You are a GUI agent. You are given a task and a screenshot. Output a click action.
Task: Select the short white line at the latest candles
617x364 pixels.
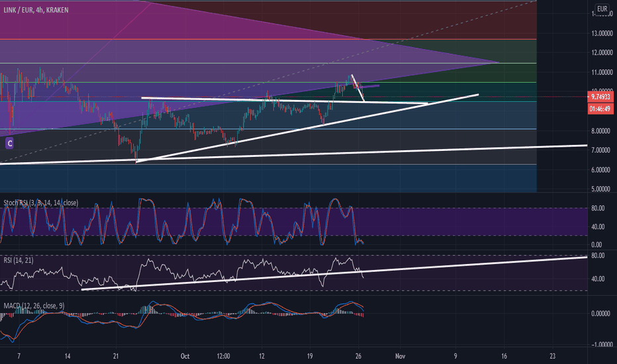357,88
